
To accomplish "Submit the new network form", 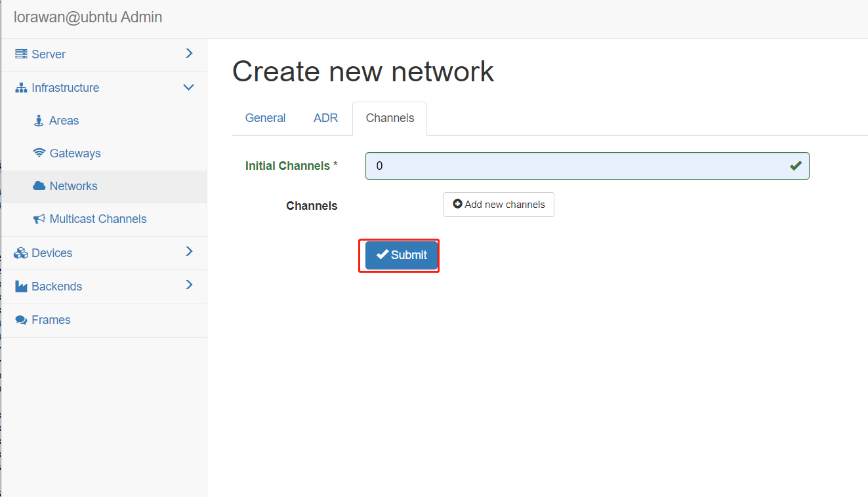I will click(402, 255).
